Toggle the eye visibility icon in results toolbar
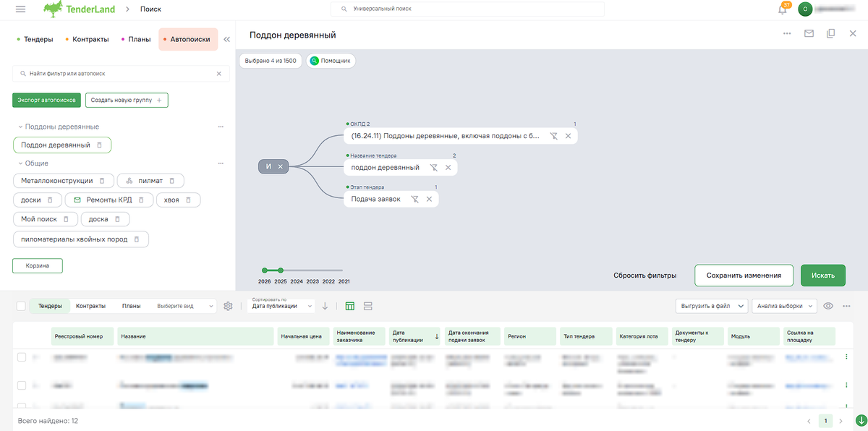This screenshot has height=431, width=868. (x=828, y=306)
